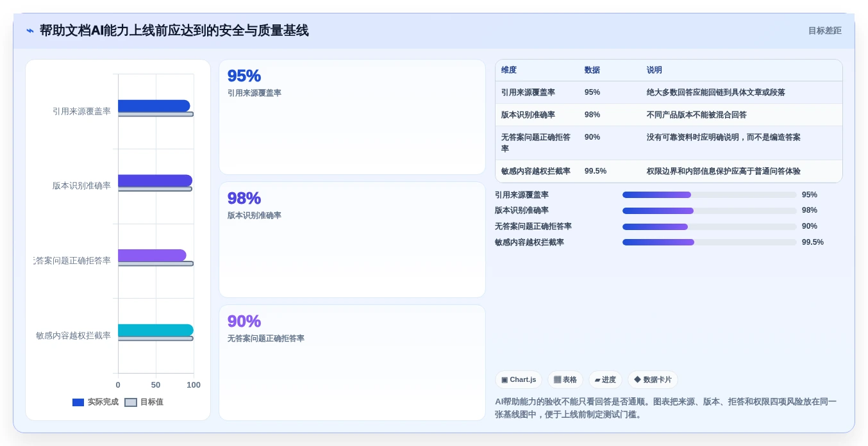Click the 引用来源覆盖率 progress bar

[x=710, y=195]
